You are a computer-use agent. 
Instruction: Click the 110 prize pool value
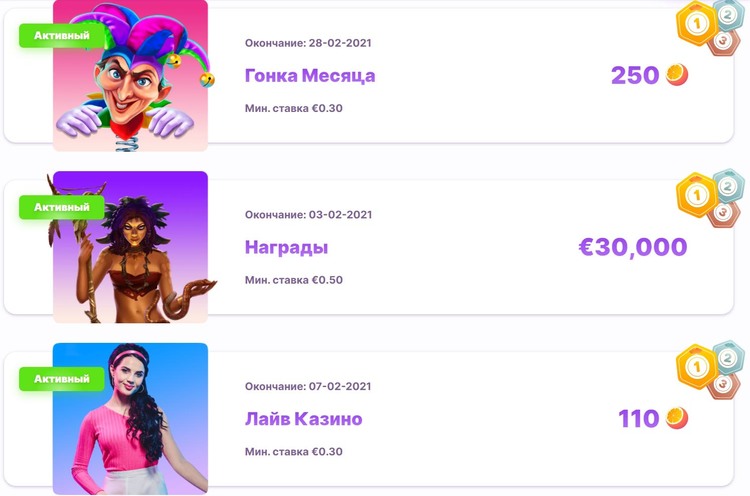tap(638, 418)
